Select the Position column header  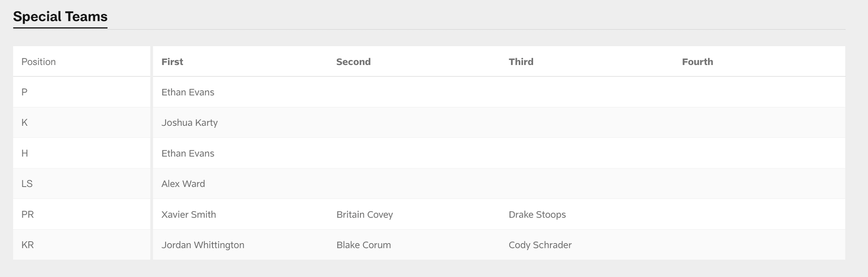(39, 62)
